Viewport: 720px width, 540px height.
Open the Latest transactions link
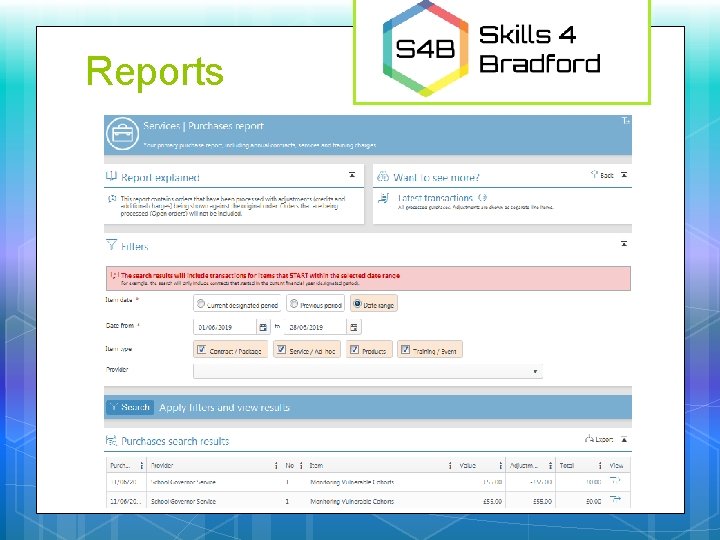point(435,198)
